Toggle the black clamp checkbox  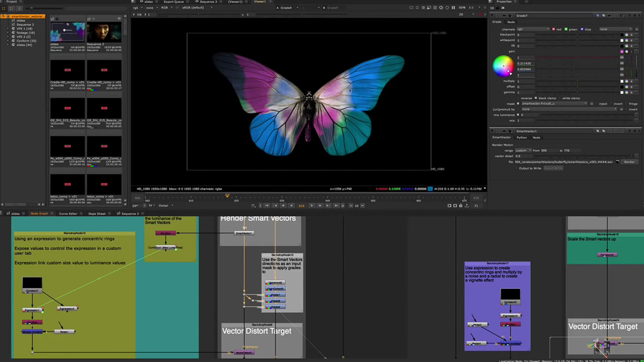(536, 98)
